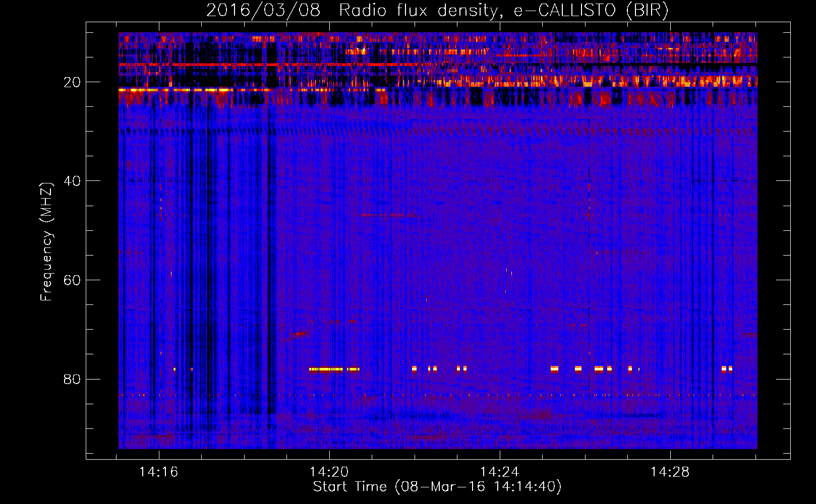Click the '60' frequency tick label

73,280
